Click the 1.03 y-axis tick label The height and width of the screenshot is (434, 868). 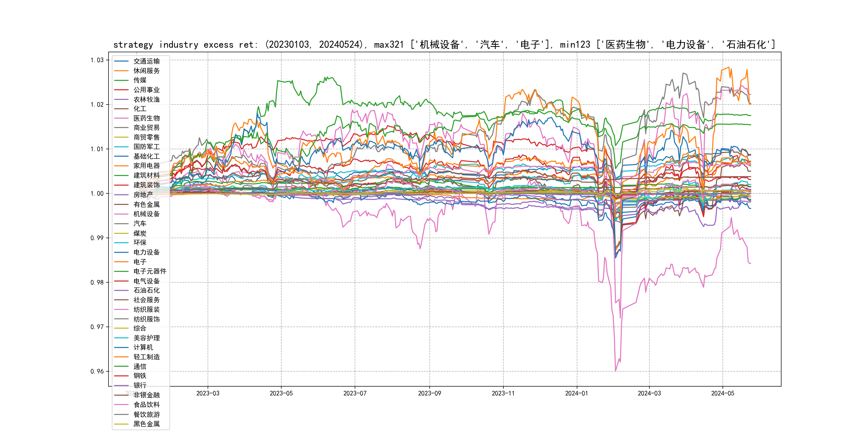click(97, 60)
